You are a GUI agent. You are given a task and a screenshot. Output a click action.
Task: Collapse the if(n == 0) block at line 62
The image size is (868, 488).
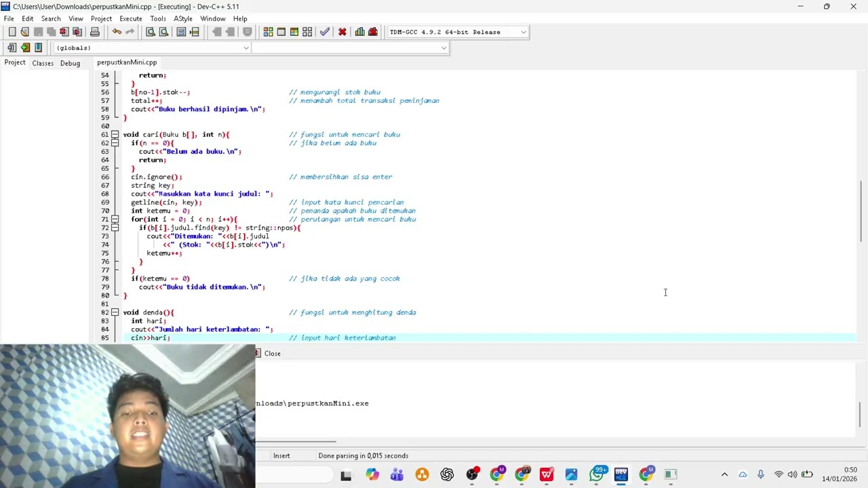115,143
